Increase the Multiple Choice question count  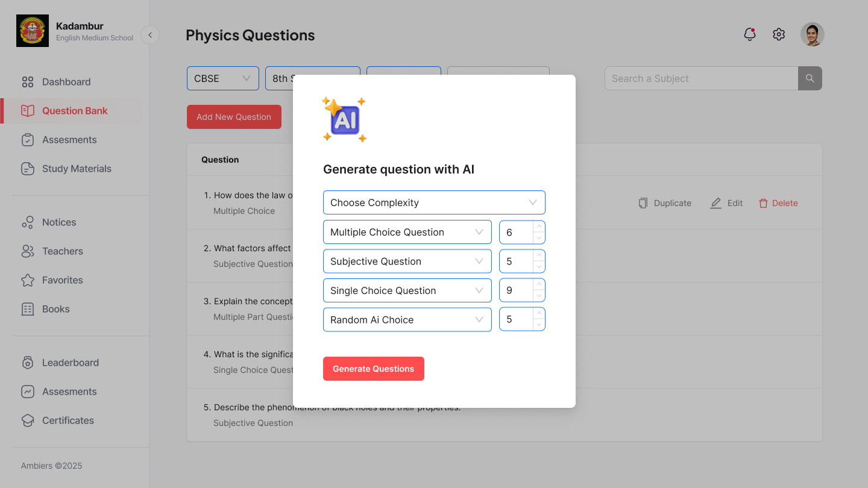[539, 227]
